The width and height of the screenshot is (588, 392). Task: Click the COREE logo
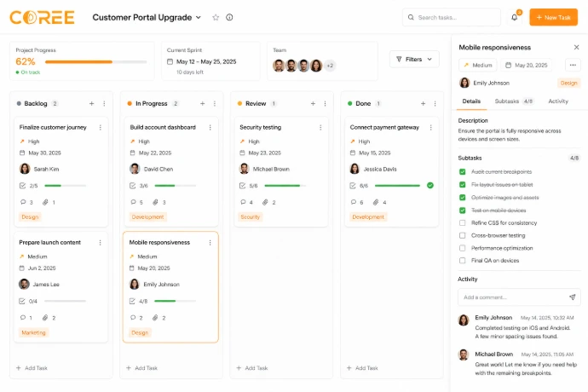[x=42, y=17]
